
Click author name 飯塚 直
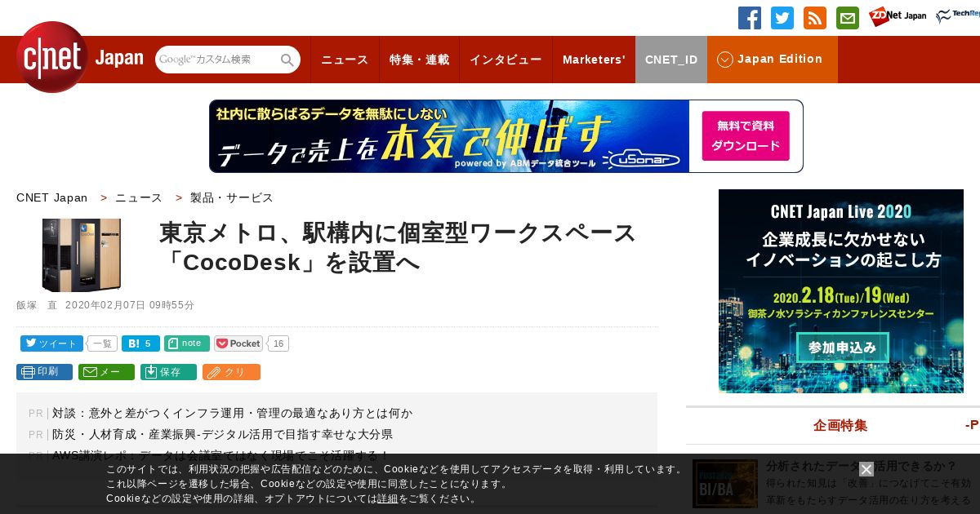click(37, 305)
